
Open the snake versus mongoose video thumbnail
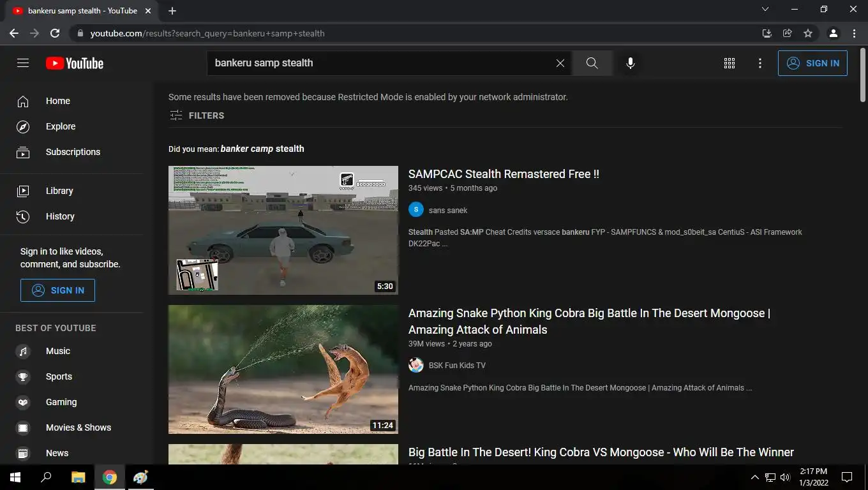pos(283,369)
